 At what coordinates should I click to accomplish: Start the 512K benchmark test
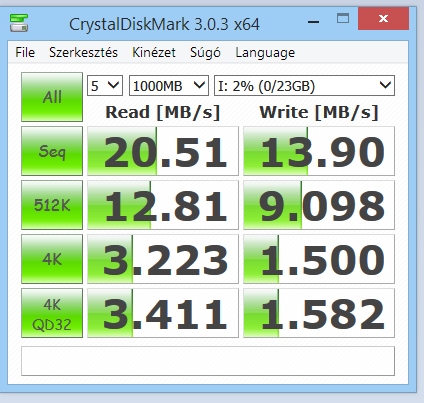(x=52, y=205)
